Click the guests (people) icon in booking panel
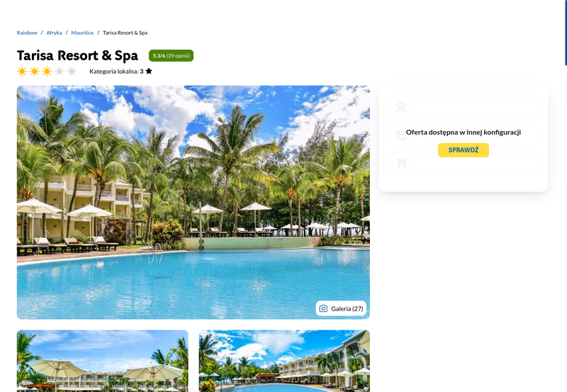Viewport: 567px width, 392px height. coord(401,106)
